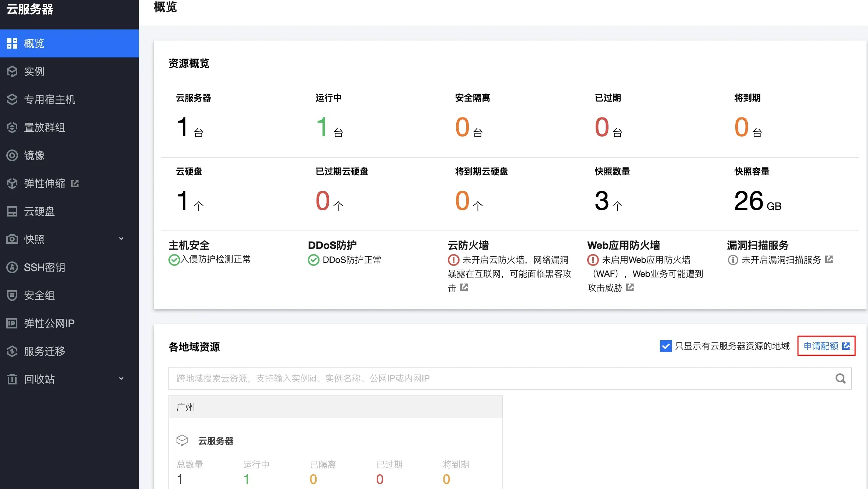
Task: Open 云防火墙 warning external link icon
Action: pyautogui.click(x=464, y=287)
